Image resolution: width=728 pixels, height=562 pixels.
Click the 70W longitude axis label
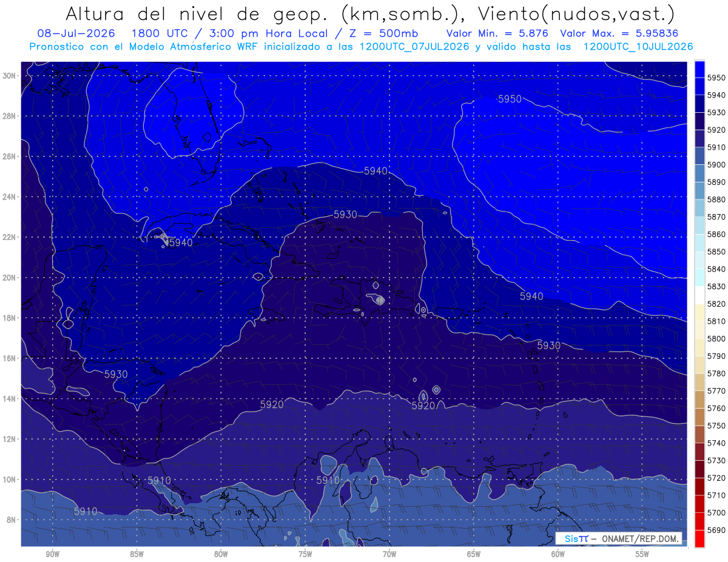tap(389, 554)
